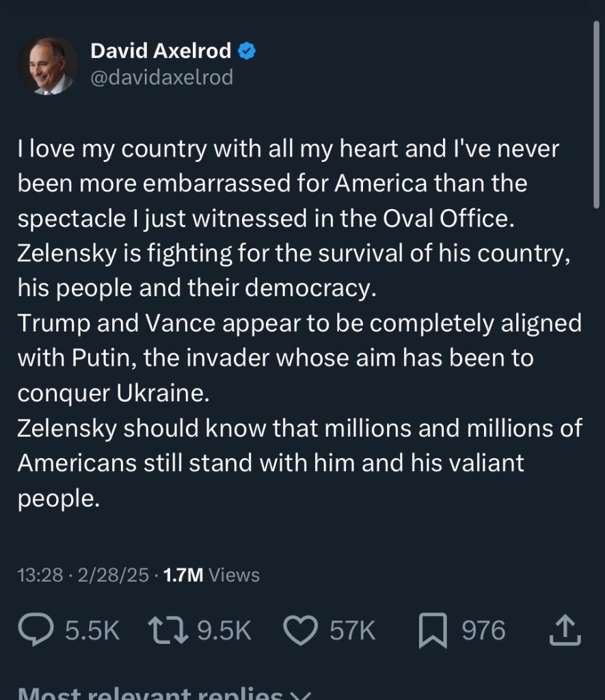
Task: Click the 5.5K replies count
Action: pos(92,631)
